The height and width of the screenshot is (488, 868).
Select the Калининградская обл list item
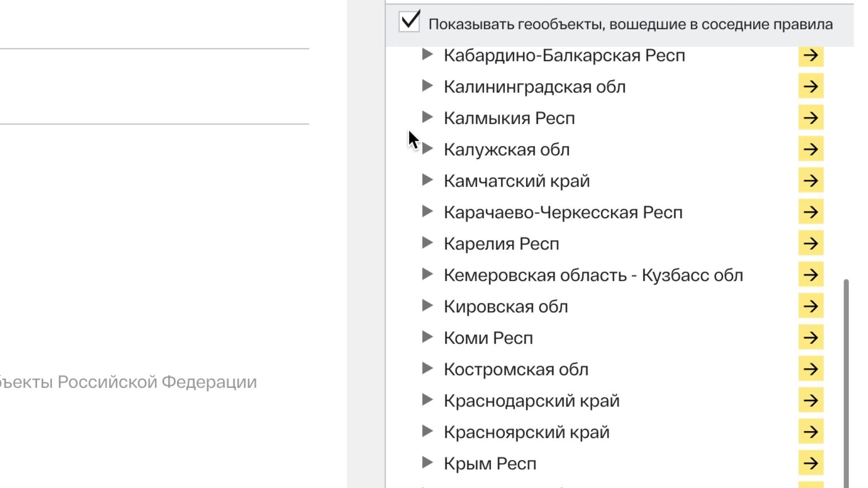(x=534, y=87)
